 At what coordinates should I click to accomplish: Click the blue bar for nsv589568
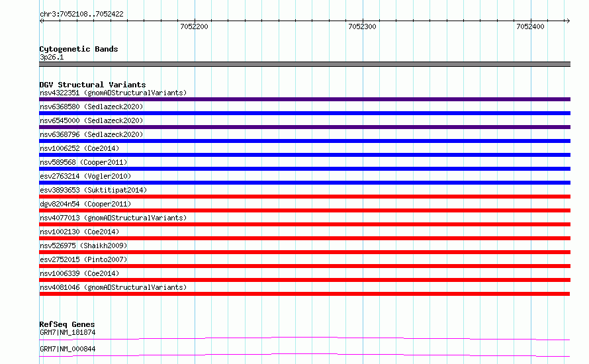point(304,169)
